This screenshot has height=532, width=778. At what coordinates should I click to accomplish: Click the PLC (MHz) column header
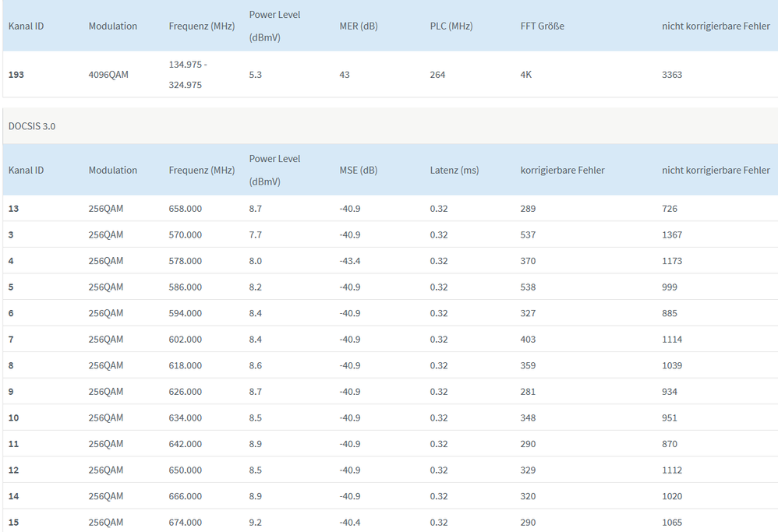coord(451,26)
